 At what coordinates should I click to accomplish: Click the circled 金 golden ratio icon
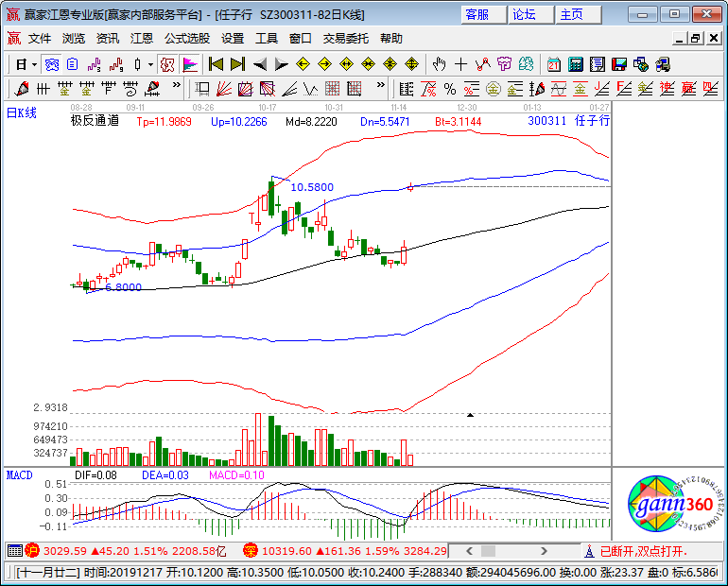click(494, 89)
